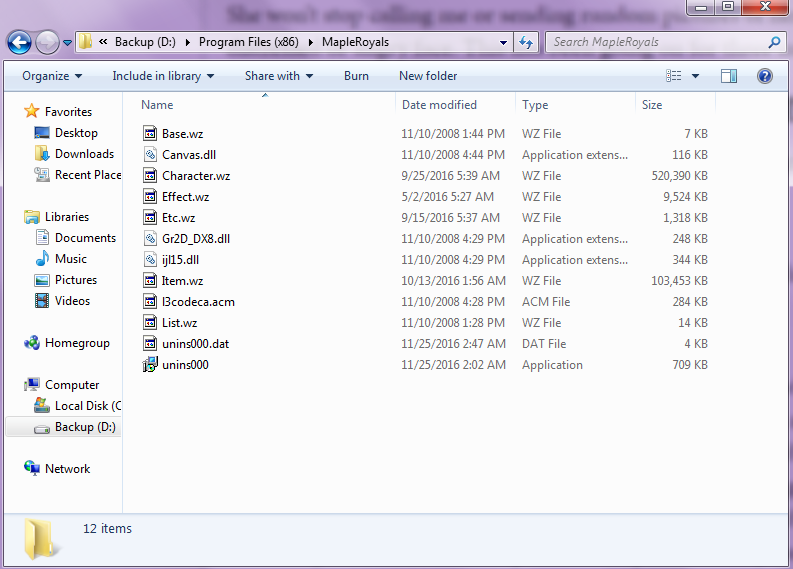
Task: Click the search magnifier icon
Action: pyautogui.click(x=774, y=42)
